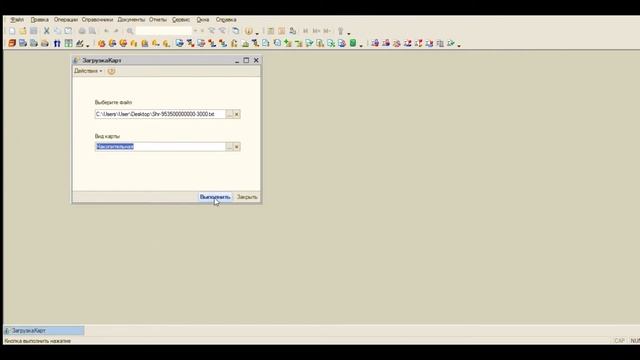Open the Окна menu
Image resolution: width=640 pixels, height=360 pixels.
tap(203, 20)
